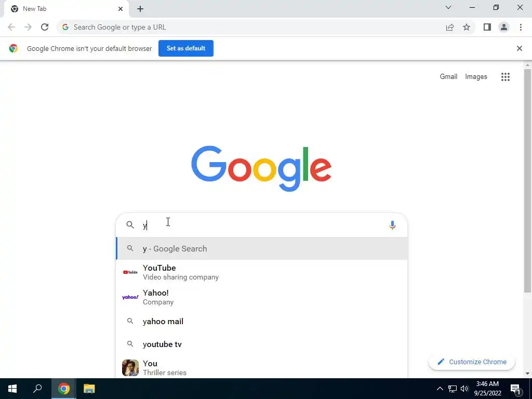The image size is (532, 399).
Task: Open the clock showing 3:46 AM
Action: (x=487, y=389)
